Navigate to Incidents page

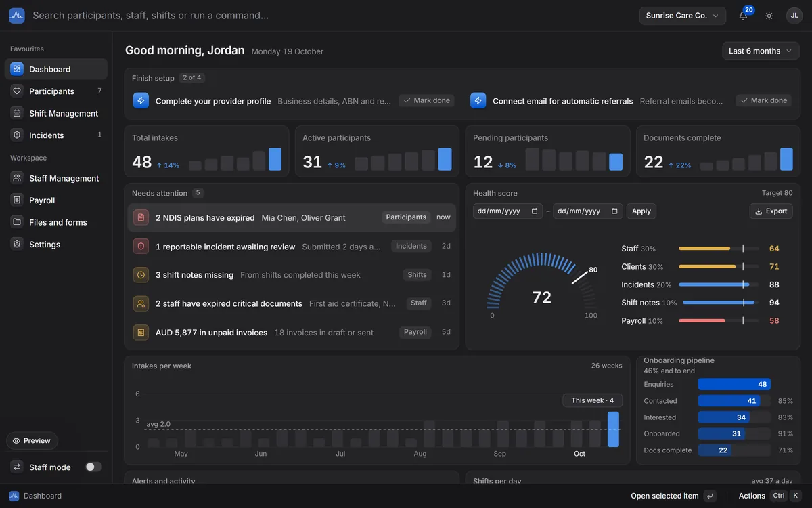(56, 135)
